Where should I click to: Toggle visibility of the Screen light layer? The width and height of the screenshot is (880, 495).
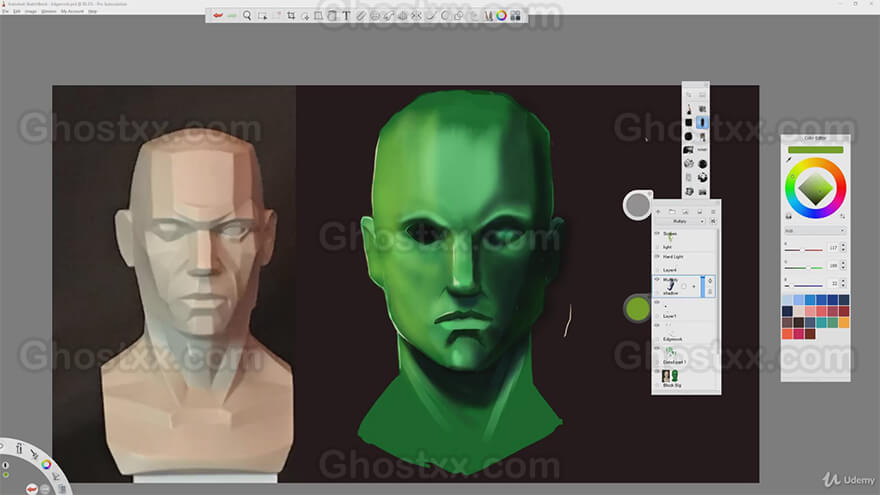click(x=657, y=233)
